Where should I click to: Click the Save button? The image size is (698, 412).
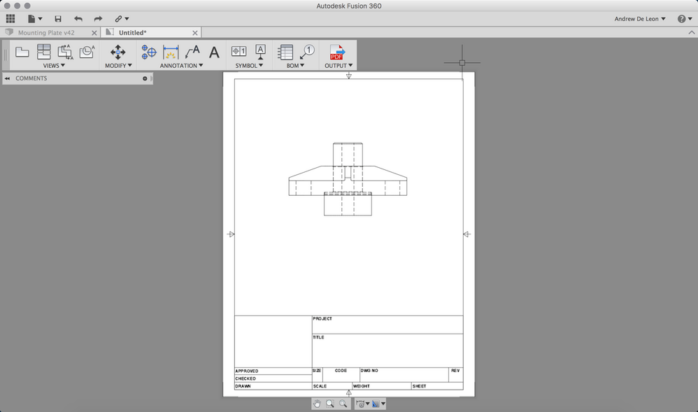pos(57,18)
